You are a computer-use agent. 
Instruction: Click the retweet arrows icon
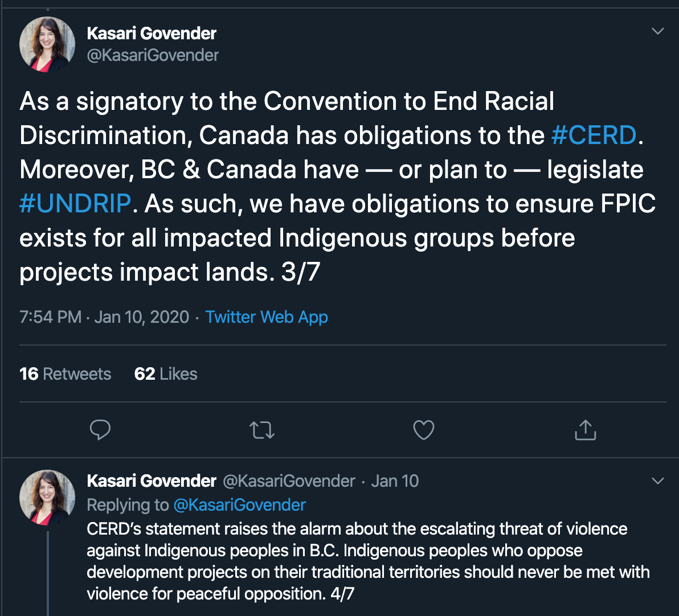tap(262, 430)
